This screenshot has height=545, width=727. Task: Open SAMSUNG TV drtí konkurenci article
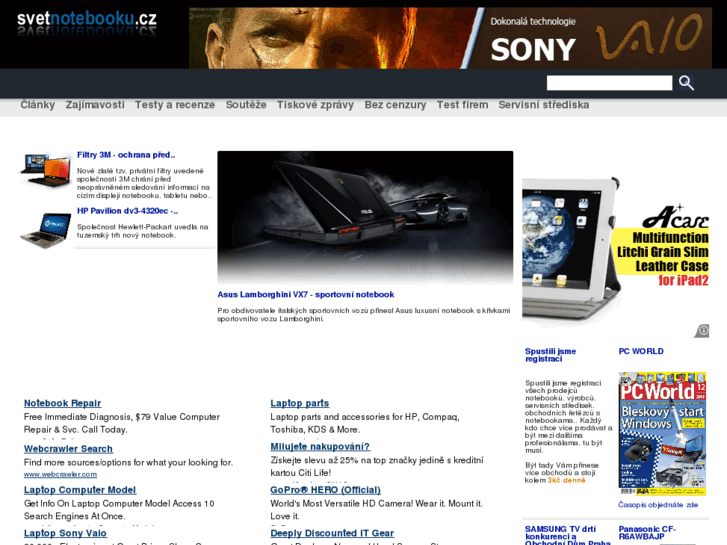pyautogui.click(x=568, y=536)
